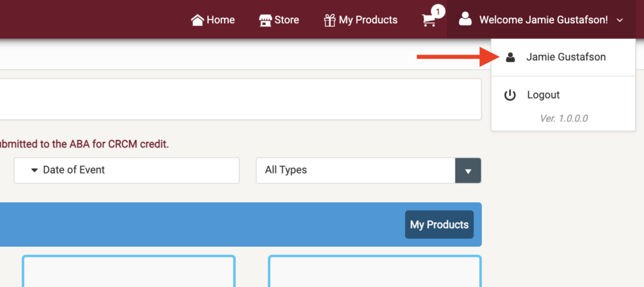Toggle the Date of Event sort control
Image resolution: width=644 pixels, height=287 pixels.
(x=127, y=170)
